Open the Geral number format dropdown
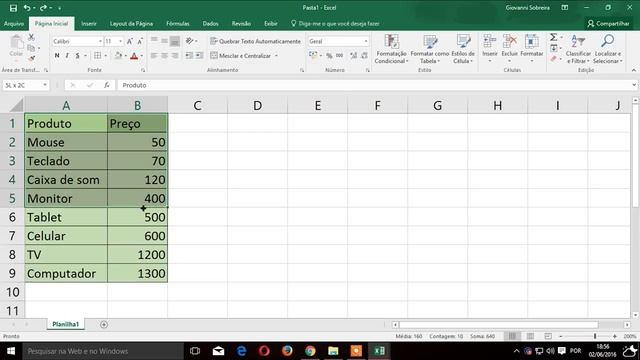The width and height of the screenshot is (640, 360). [x=365, y=41]
